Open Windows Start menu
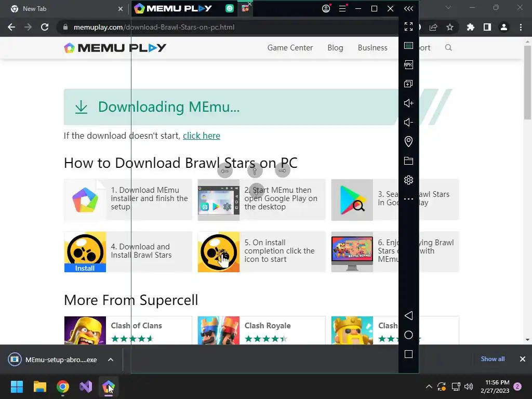Viewport: 532px width, 399px height. (x=17, y=387)
